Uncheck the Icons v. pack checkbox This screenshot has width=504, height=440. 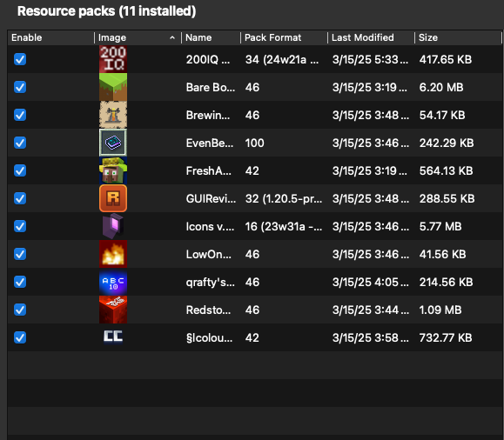(20, 226)
